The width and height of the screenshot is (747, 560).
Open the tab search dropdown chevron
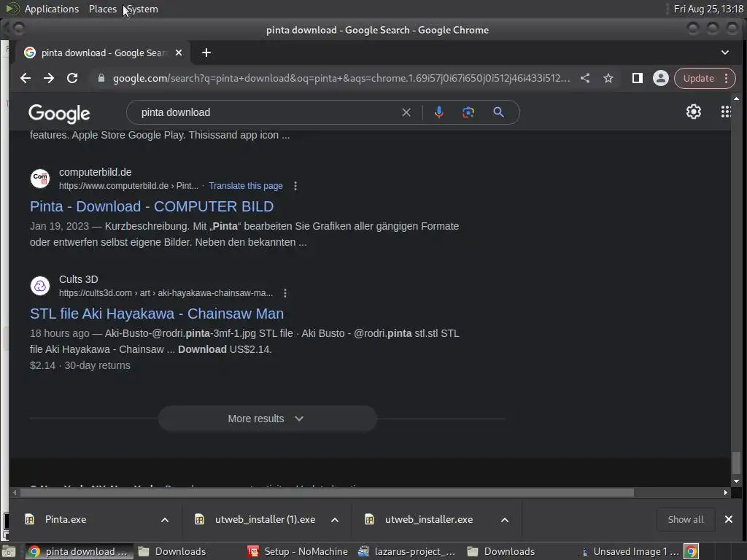(x=724, y=52)
